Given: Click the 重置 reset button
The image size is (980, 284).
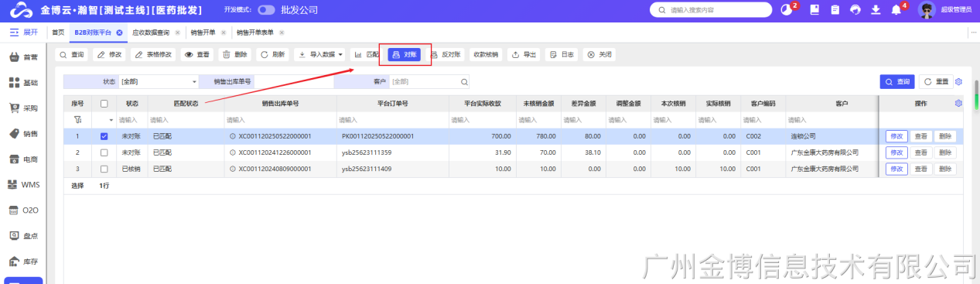Looking at the screenshot, I should (x=936, y=81).
